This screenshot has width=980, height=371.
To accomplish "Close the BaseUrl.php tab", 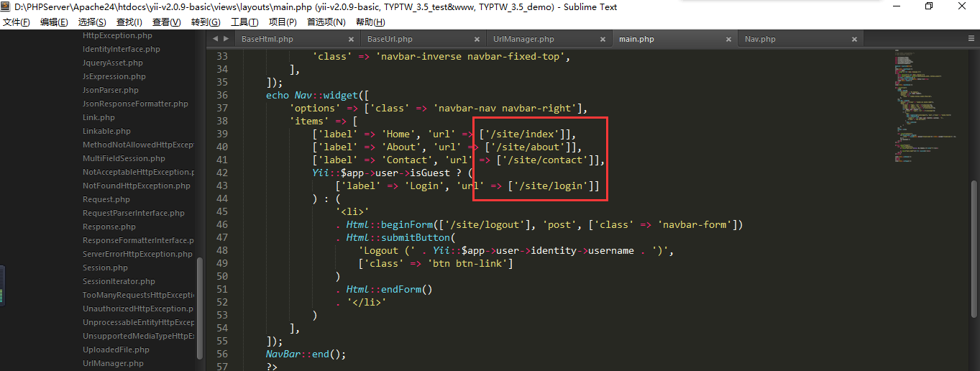I will click(477, 40).
